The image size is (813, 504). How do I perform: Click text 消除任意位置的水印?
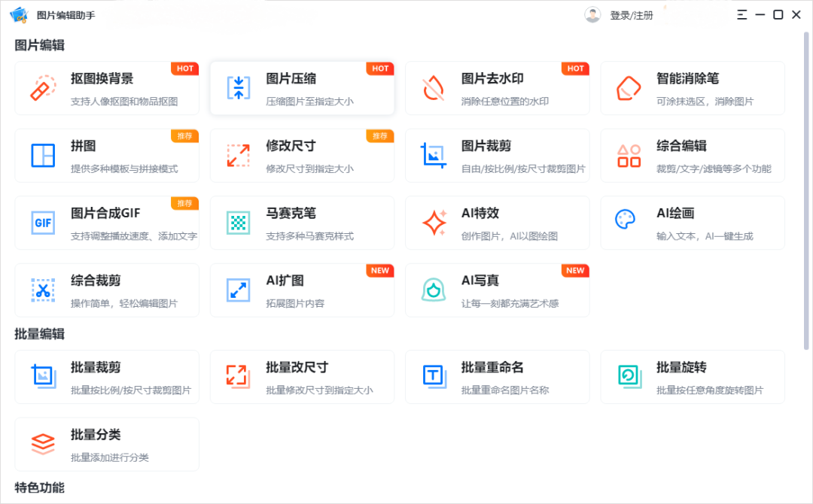(x=505, y=102)
